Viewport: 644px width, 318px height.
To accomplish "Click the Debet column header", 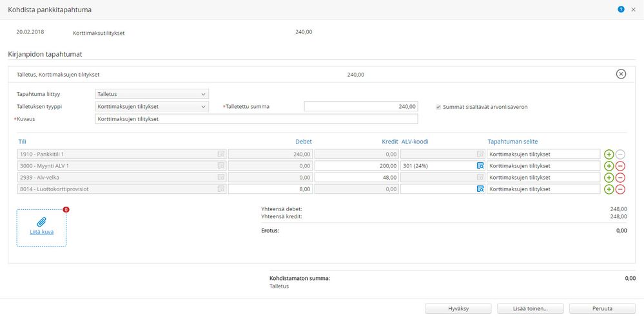I will click(304, 142).
